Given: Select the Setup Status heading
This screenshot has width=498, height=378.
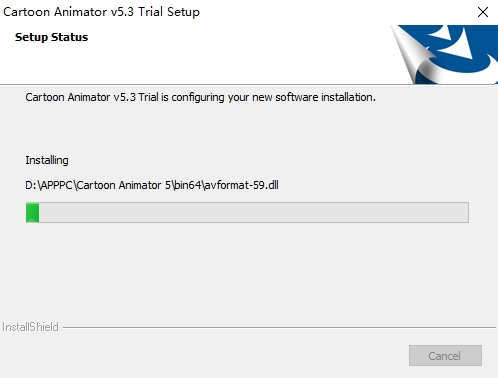Looking at the screenshot, I should tap(51, 37).
